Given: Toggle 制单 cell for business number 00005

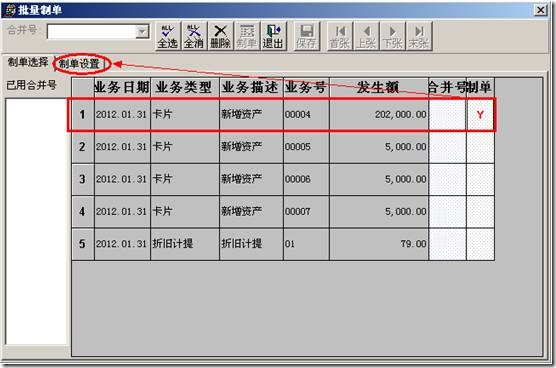Looking at the screenshot, I should point(480,147).
